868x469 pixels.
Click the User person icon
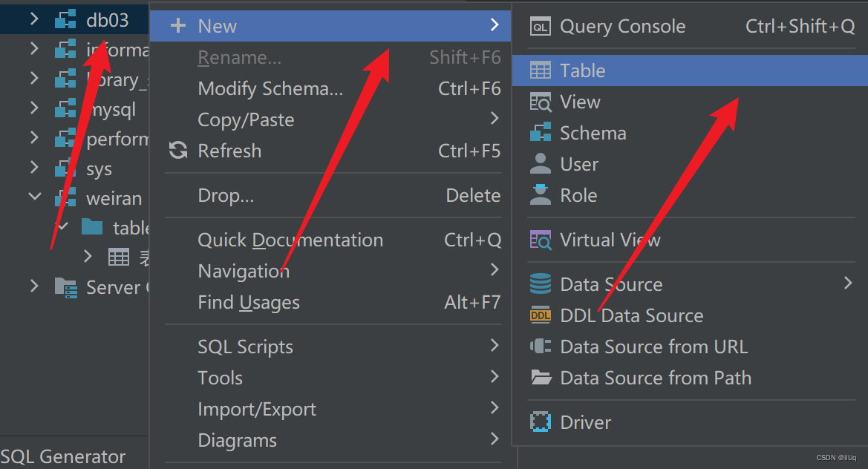click(x=540, y=164)
